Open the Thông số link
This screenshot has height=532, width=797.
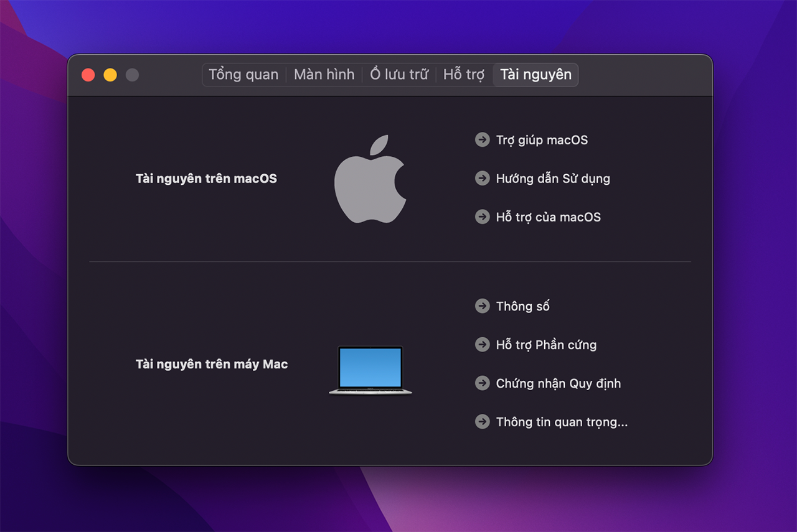(x=523, y=306)
